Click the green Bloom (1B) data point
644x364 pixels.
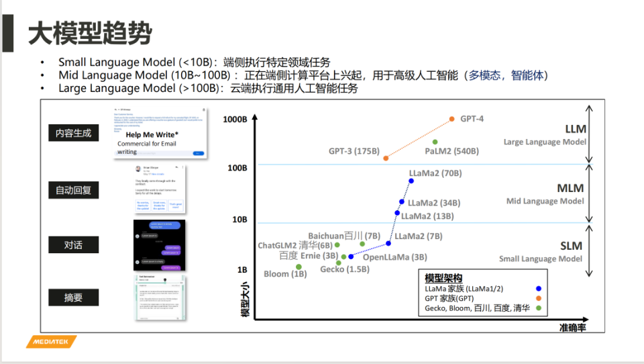coord(299,267)
